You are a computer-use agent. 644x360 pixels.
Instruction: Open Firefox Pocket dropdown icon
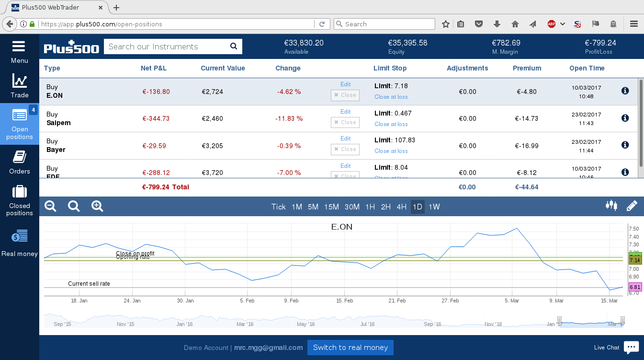(478, 24)
